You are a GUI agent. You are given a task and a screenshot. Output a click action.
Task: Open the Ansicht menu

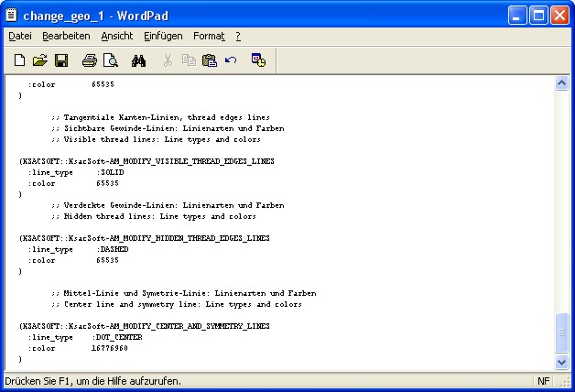[117, 36]
